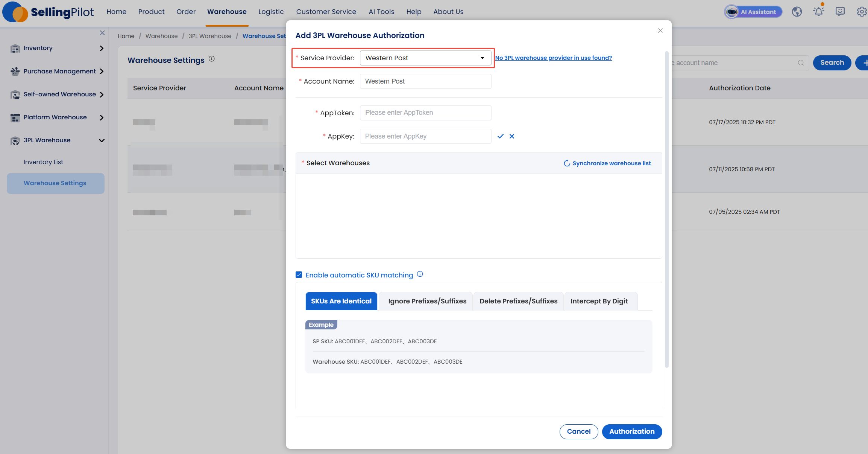Open the AI Tools top menu
Viewport: 868px width, 454px height.
381,12
